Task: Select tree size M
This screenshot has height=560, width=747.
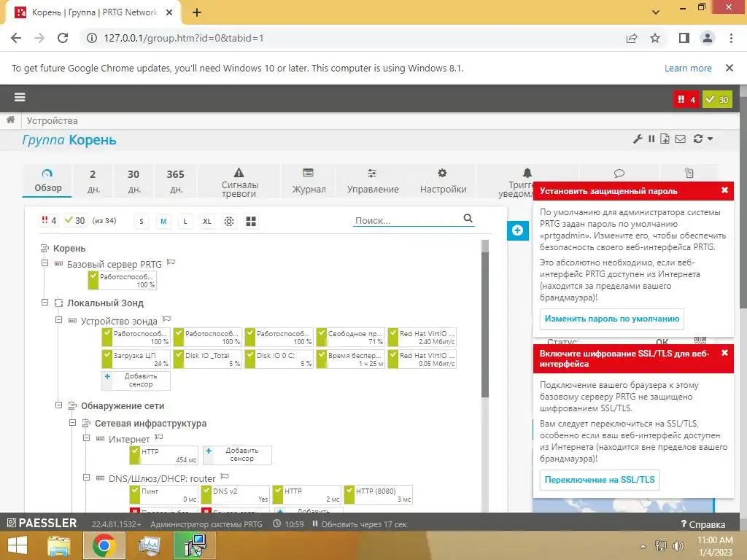Action: coord(163,222)
